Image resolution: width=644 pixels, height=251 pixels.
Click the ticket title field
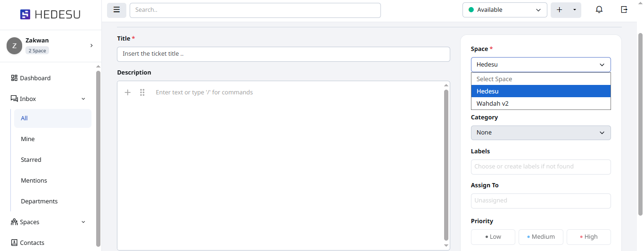283,54
